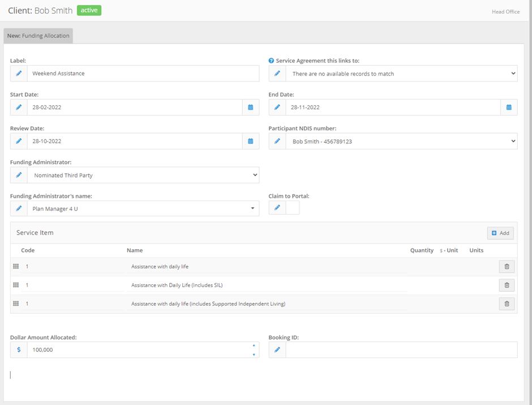Click the Head Office link
532x405 pixels.
click(505, 11)
